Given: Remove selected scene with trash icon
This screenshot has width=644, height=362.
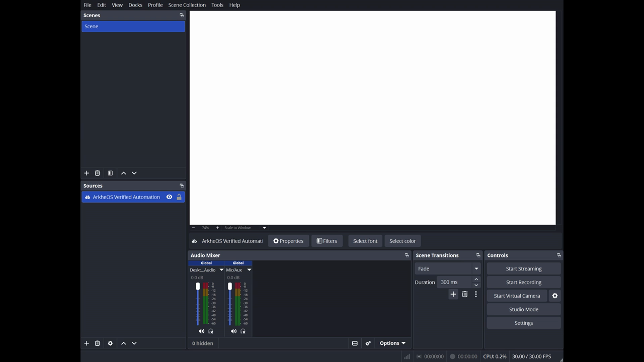Looking at the screenshot, I should [x=98, y=173].
